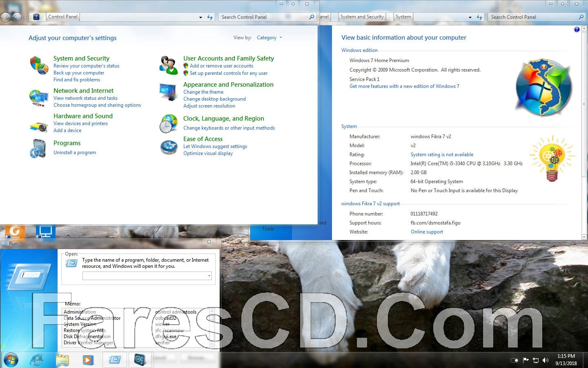Click Change keyboards or other input methods
Viewport: 588px width, 368px height.
(229, 128)
